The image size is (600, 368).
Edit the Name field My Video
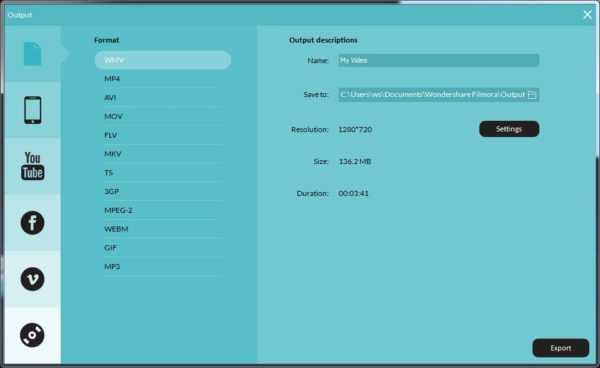439,60
